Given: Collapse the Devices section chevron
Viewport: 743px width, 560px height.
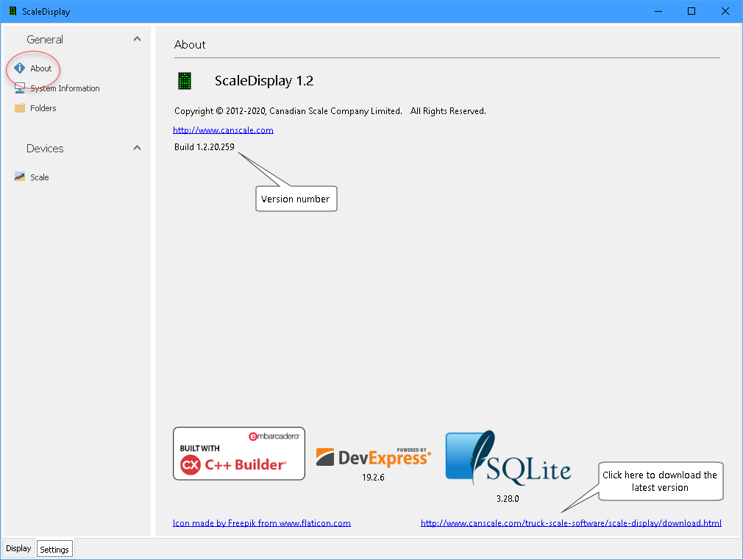Looking at the screenshot, I should (x=137, y=148).
